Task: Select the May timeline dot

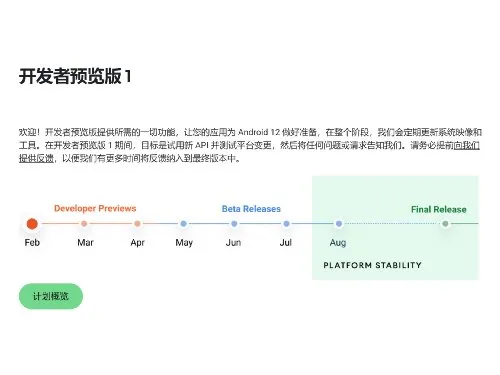Action: [183, 224]
